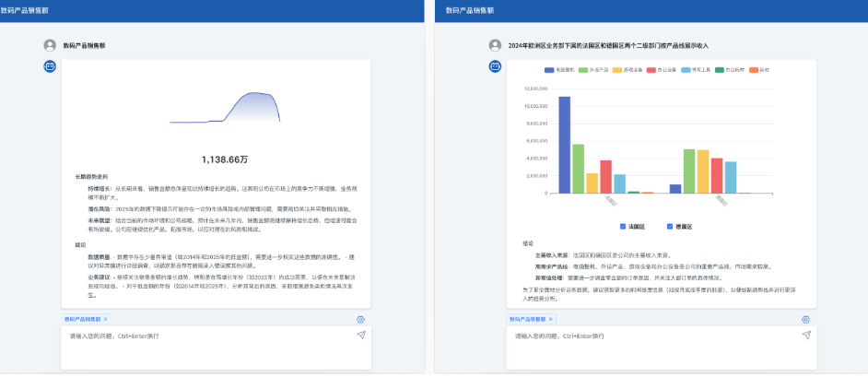Uncheck the 法国区 checkbox under chart
The image size is (868, 389).
623,226
